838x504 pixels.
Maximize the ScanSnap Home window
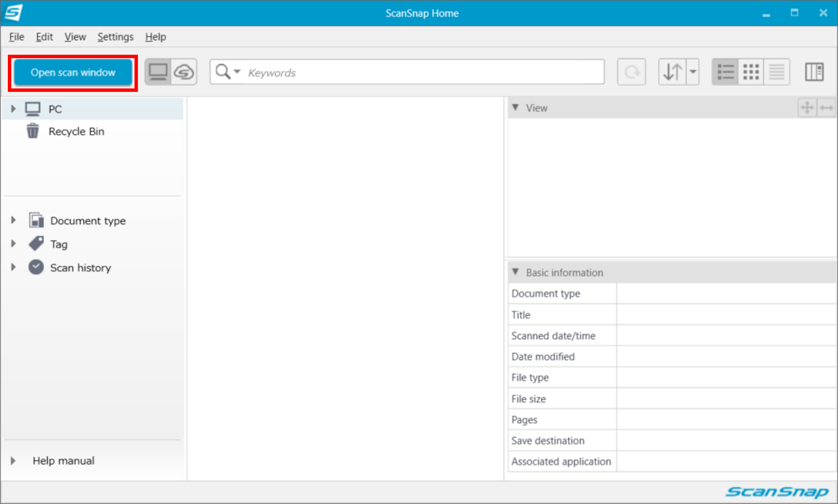tap(794, 13)
